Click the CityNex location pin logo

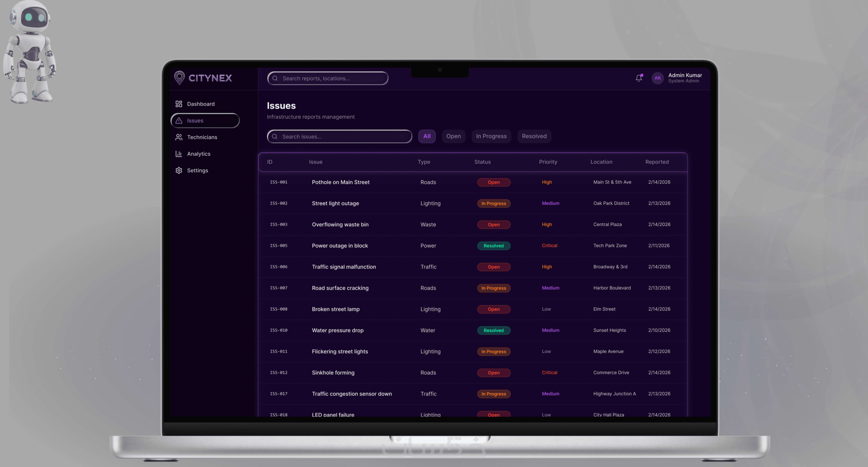[179, 78]
